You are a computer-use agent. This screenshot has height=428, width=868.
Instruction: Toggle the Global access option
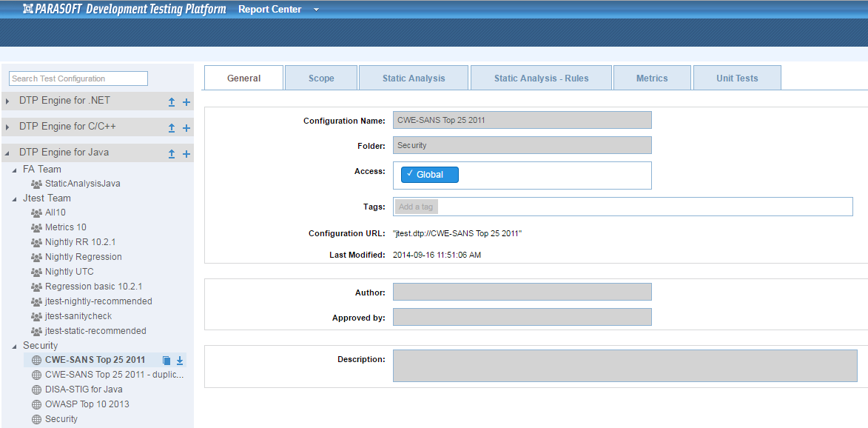click(430, 175)
